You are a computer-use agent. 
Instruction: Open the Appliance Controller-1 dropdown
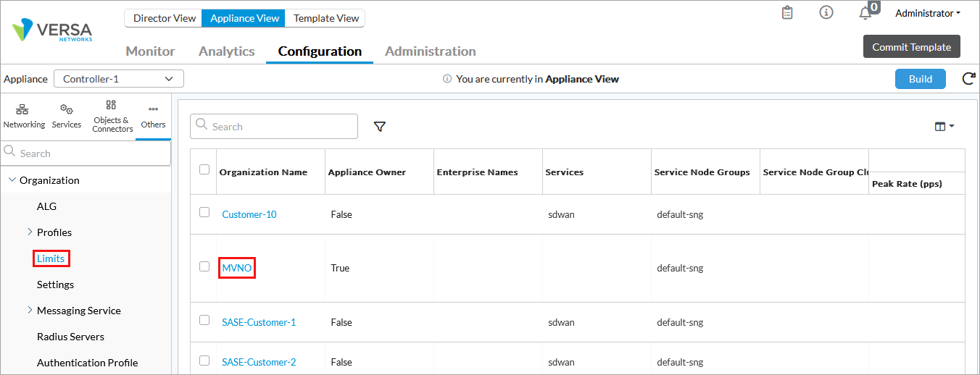119,79
